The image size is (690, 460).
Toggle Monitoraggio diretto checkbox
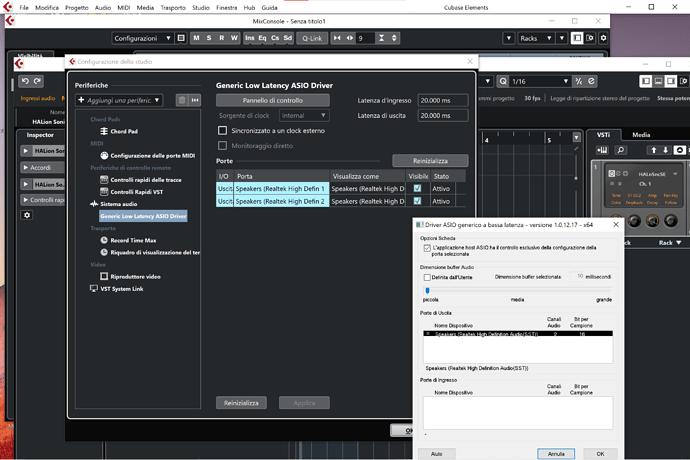(x=223, y=145)
